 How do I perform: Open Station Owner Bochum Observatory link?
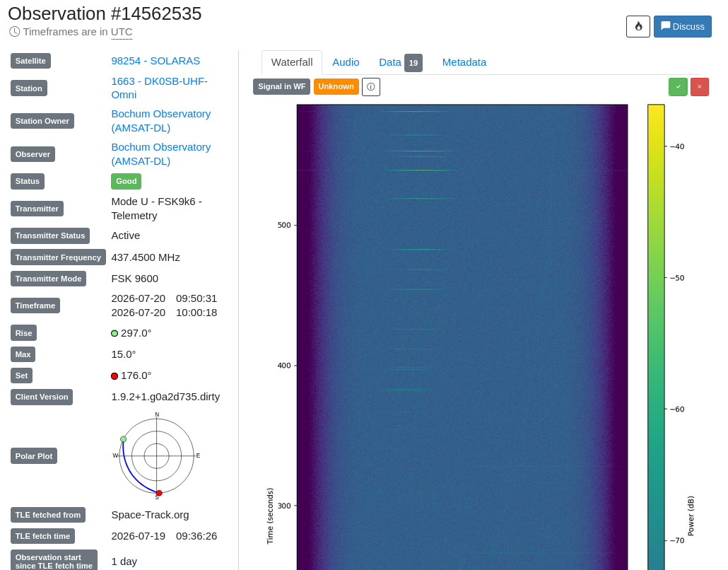[161, 121]
